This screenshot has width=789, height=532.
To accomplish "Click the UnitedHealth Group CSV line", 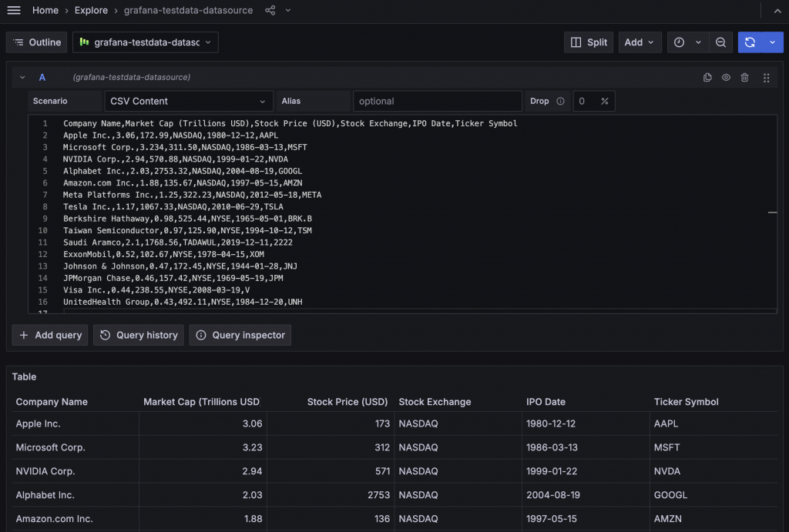I will click(x=183, y=302).
